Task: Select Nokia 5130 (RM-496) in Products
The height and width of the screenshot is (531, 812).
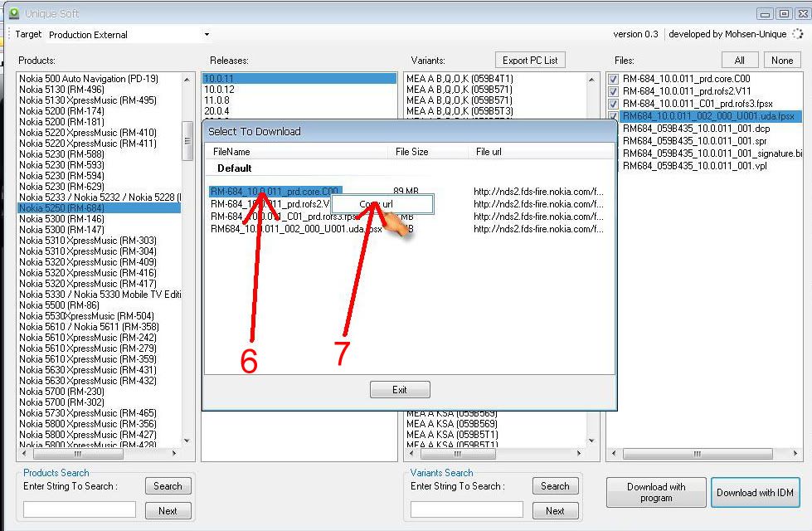Action: 61,90
